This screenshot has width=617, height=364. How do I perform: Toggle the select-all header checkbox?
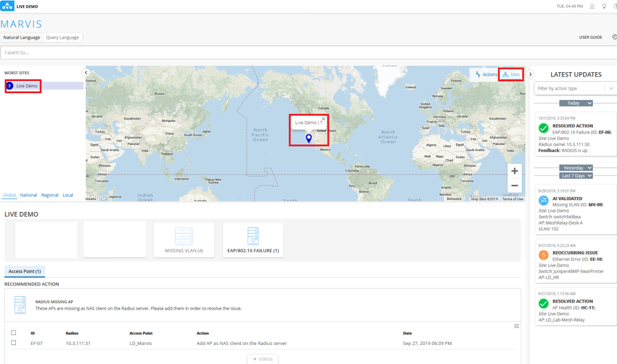click(x=13, y=332)
